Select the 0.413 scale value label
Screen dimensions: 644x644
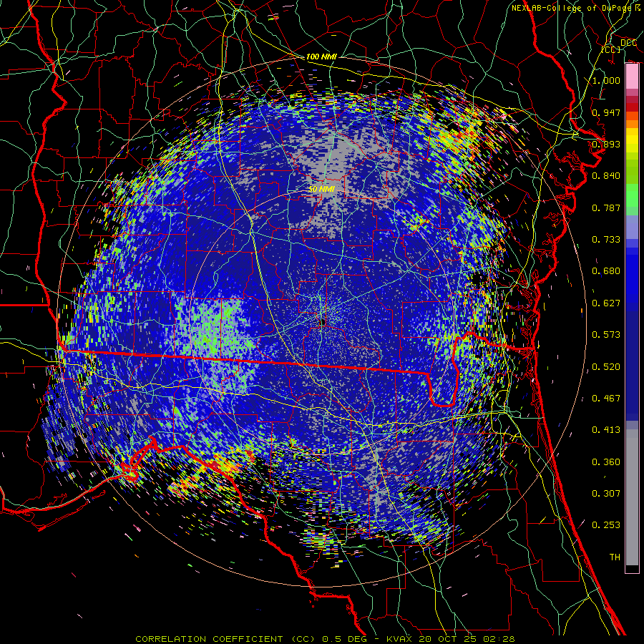point(606,430)
